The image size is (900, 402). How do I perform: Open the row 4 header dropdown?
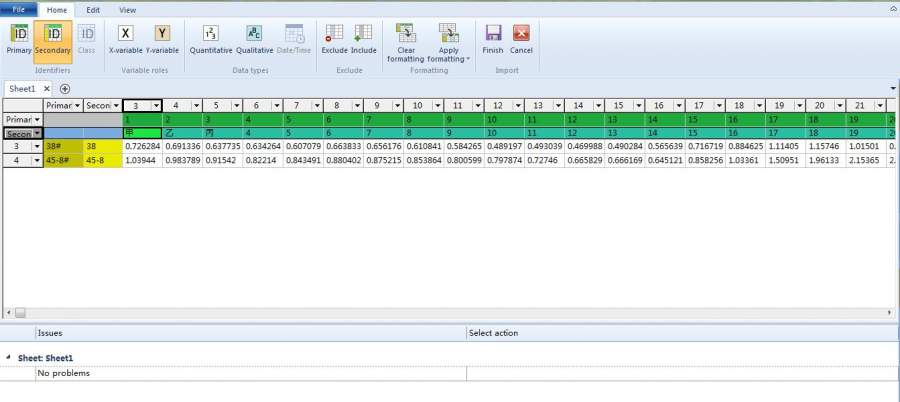pyautogui.click(x=37, y=161)
